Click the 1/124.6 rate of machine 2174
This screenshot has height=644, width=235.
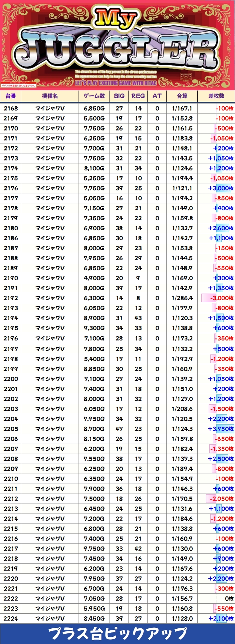coord(182,168)
